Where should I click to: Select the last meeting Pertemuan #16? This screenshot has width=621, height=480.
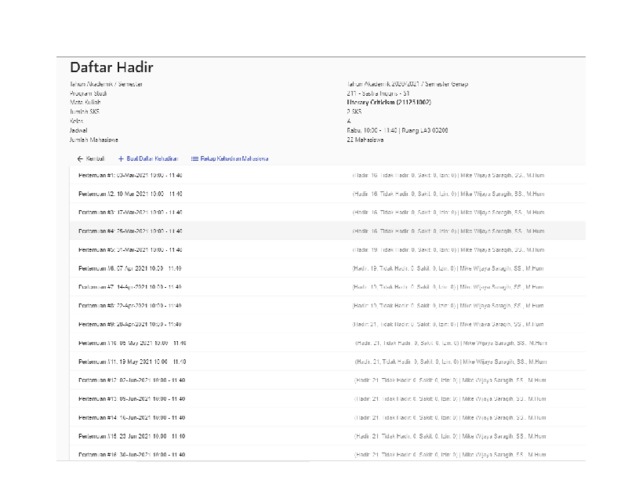point(130,455)
